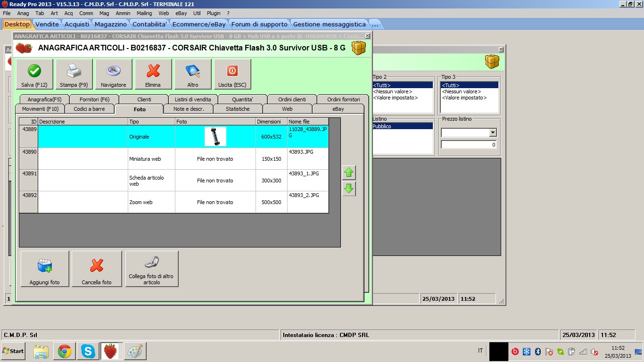
Task: Click the Beats Audio tray icon
Action: [515, 351]
